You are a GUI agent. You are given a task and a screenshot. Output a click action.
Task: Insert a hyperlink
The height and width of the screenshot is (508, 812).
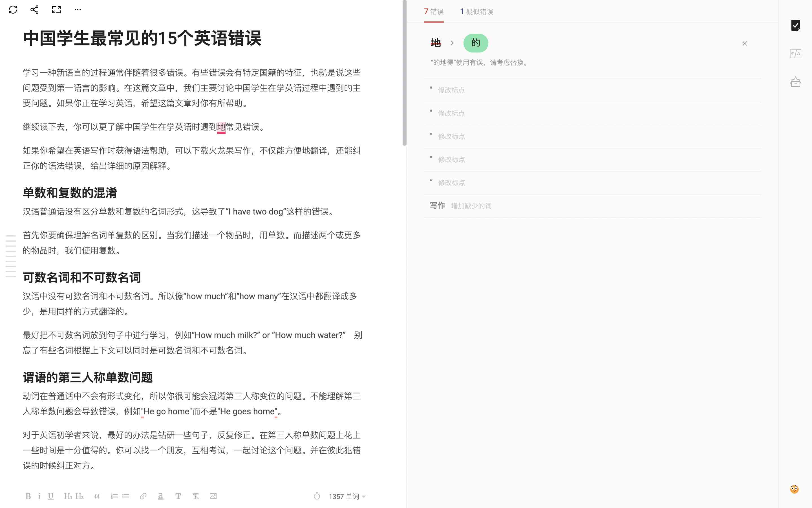pos(143,496)
